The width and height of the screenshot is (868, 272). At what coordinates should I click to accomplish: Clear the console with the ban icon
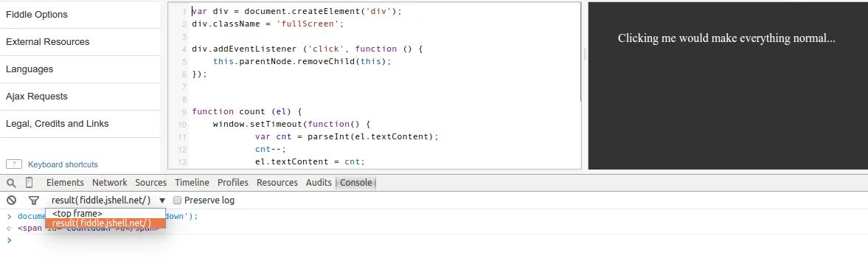(11, 200)
